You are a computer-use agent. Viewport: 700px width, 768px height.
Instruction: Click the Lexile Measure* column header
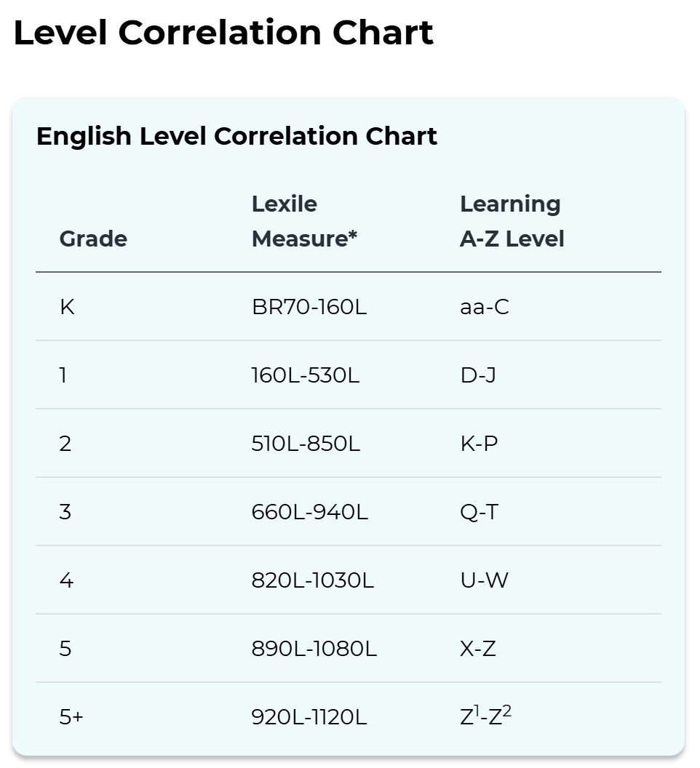[304, 221]
